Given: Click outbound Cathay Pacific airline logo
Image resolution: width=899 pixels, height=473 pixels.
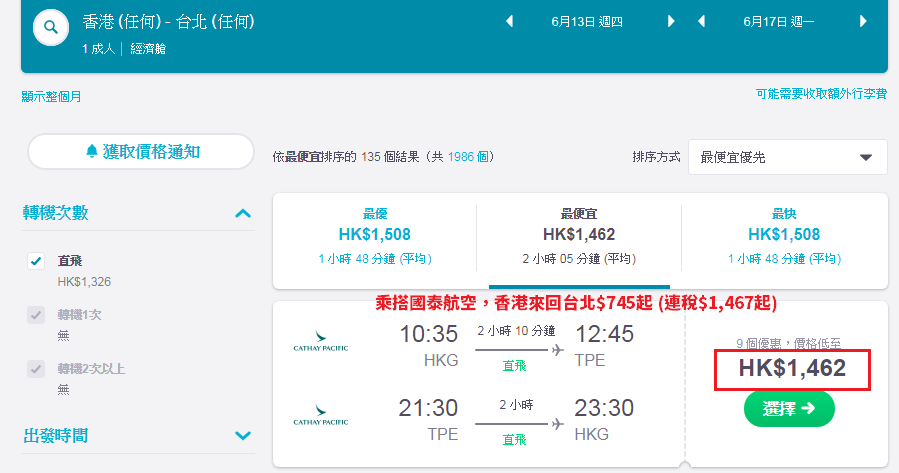Looking at the screenshot, I should point(320,341).
